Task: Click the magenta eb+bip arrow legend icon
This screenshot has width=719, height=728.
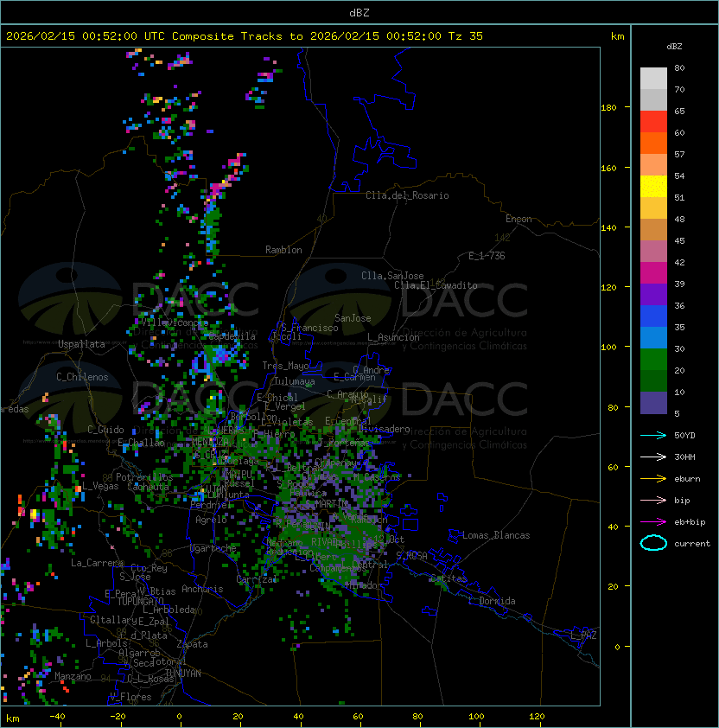Action: (x=653, y=522)
